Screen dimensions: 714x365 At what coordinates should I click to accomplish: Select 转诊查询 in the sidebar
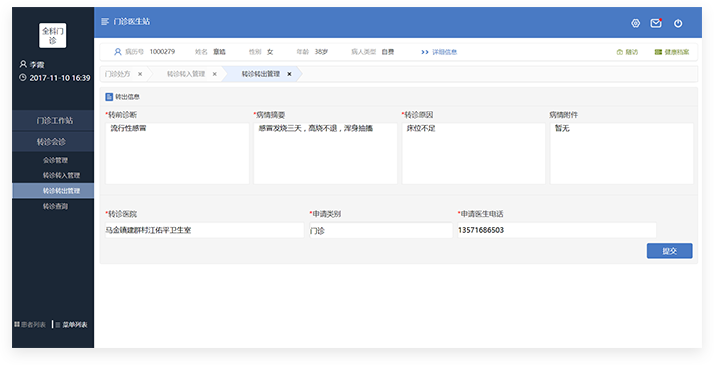click(55, 206)
